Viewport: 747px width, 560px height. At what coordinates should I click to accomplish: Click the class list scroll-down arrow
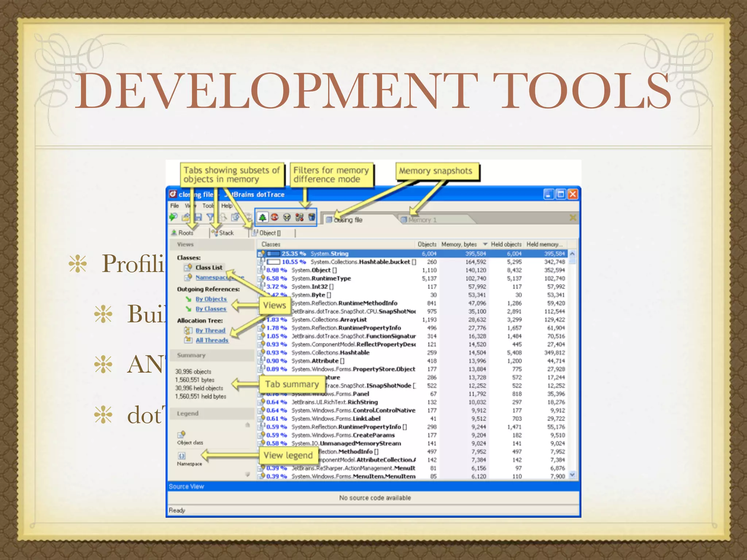(572, 475)
